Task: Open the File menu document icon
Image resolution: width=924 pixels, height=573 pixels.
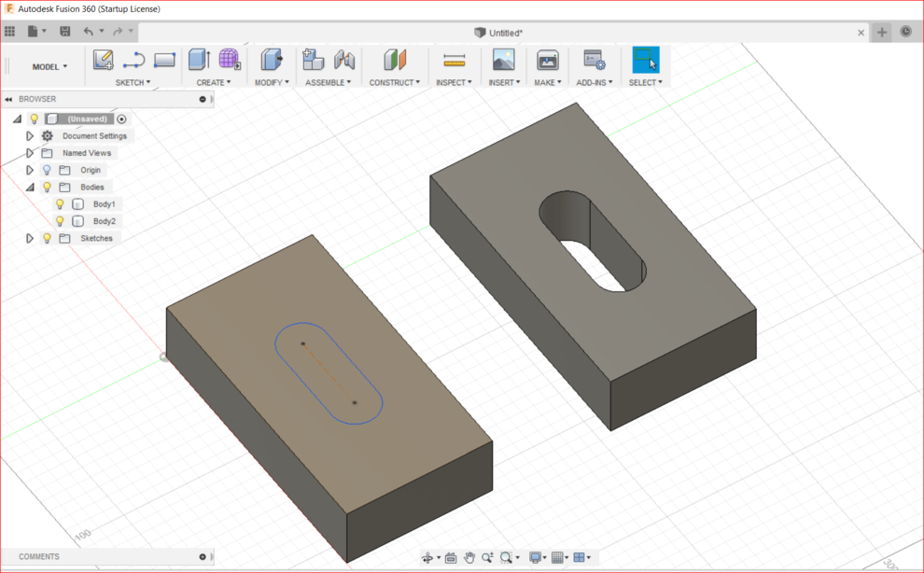Action: click(x=33, y=31)
